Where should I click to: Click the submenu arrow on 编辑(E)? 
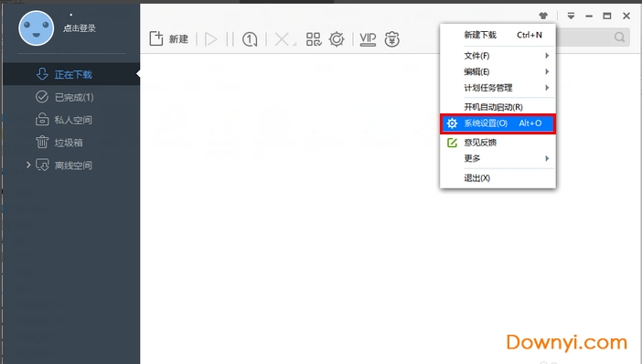[x=547, y=71]
